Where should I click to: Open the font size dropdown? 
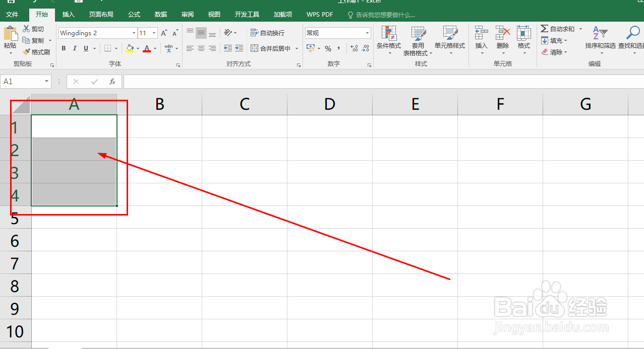click(154, 33)
